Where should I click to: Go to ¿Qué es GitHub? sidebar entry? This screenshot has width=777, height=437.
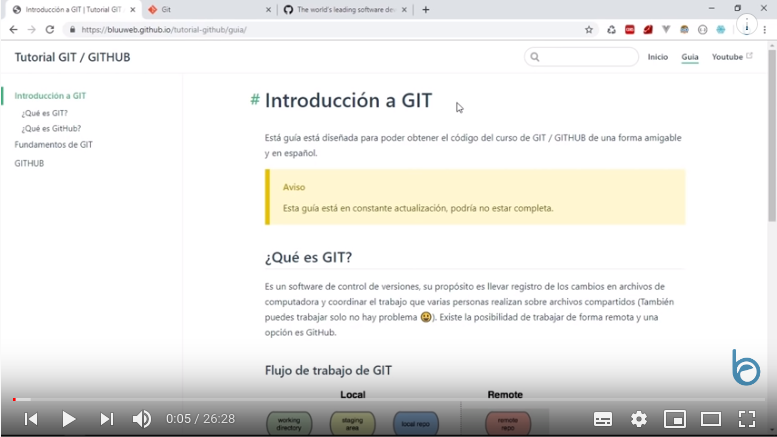click(51, 128)
